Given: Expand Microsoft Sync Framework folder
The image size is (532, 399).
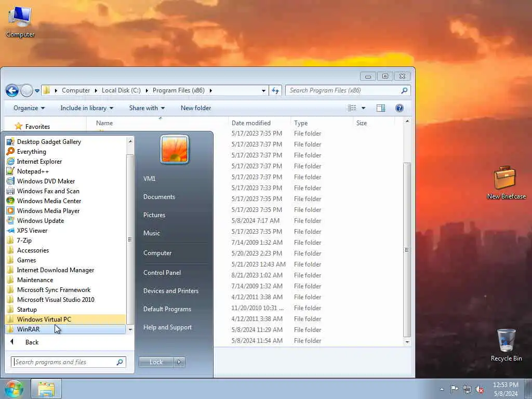Looking at the screenshot, I should coord(65,290).
